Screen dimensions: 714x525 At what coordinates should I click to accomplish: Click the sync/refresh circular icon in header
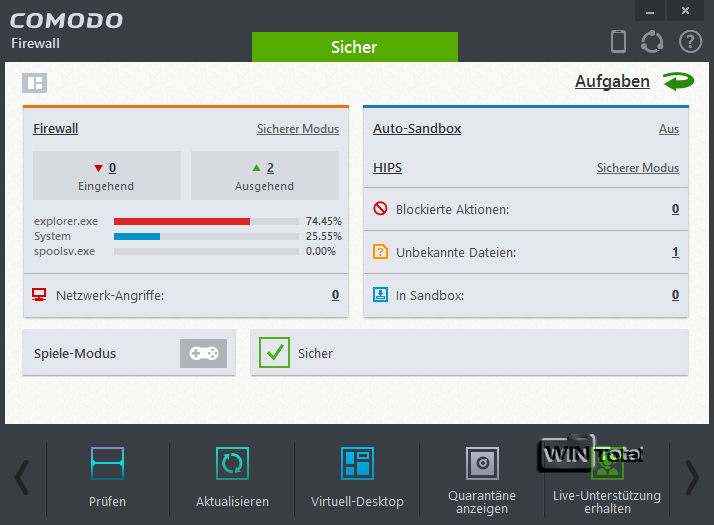click(652, 41)
